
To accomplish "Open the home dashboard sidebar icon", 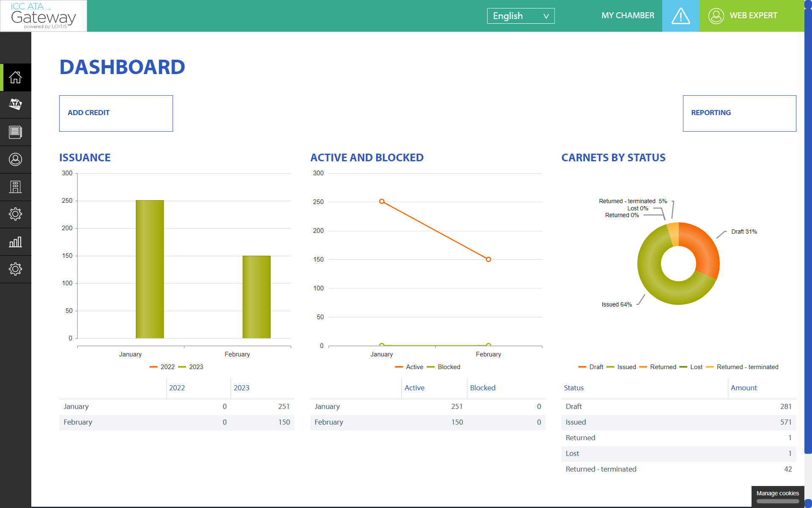I will coord(16,77).
